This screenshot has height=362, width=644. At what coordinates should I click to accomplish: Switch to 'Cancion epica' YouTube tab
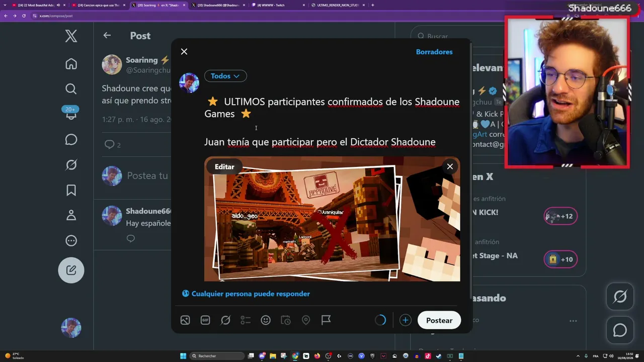tap(98, 5)
